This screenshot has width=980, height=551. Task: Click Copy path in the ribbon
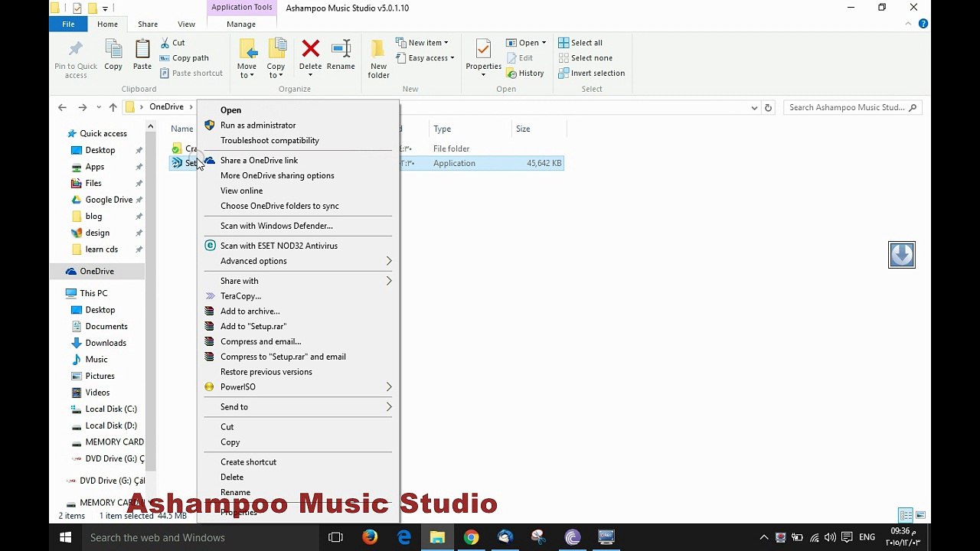click(184, 58)
